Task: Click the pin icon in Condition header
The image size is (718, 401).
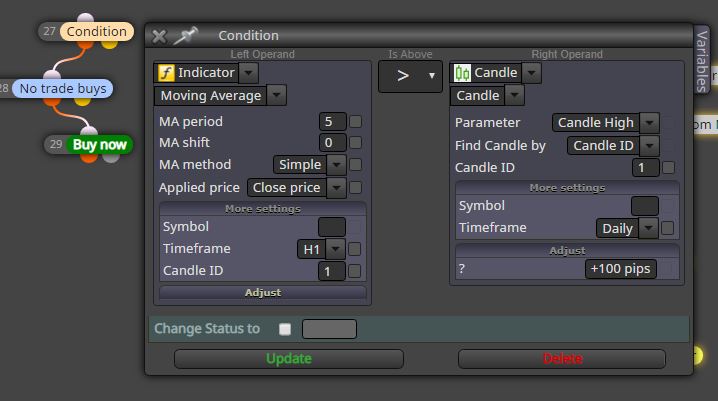Action: tap(185, 36)
